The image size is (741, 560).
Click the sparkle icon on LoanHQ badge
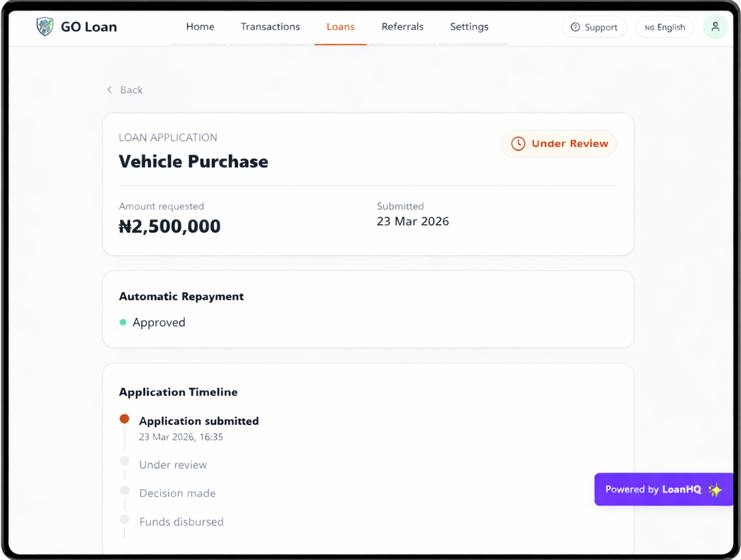pos(715,490)
